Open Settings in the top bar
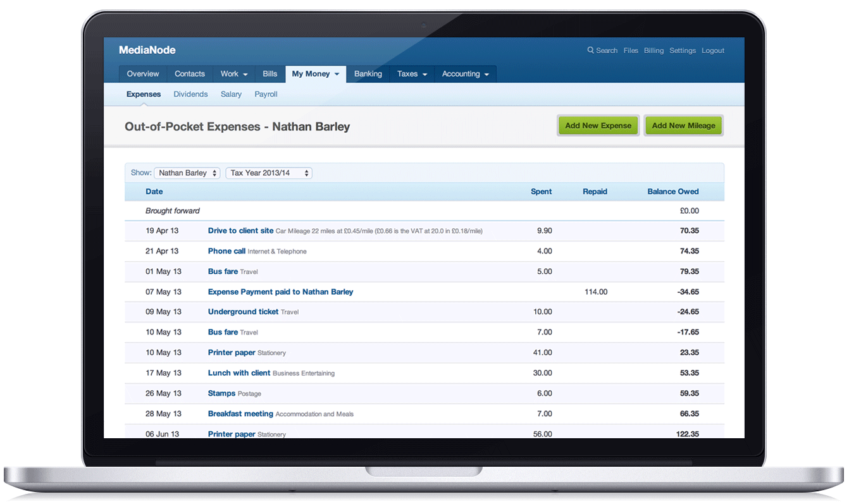The image size is (849, 504). tap(682, 51)
